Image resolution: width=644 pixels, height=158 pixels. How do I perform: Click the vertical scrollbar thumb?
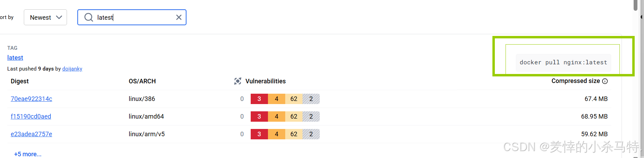[636, 5]
